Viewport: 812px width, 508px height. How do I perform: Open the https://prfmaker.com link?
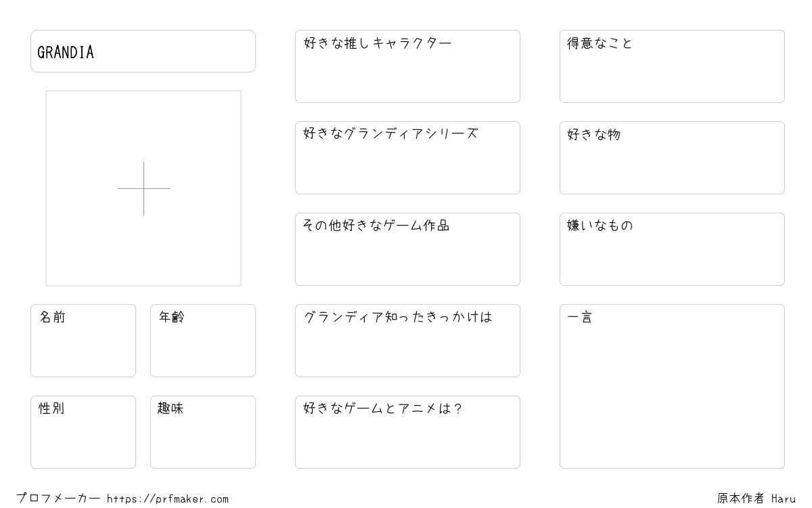click(168, 499)
